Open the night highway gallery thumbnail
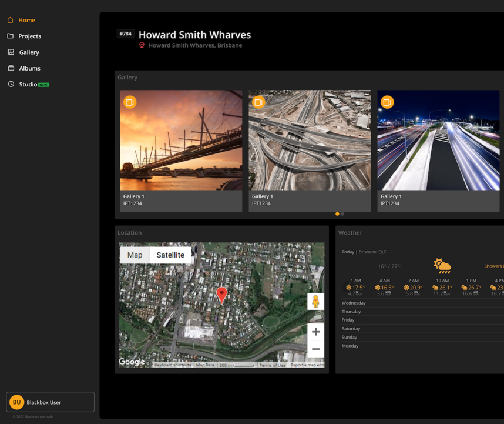Viewport: 504px width, 424px height. tap(438, 141)
